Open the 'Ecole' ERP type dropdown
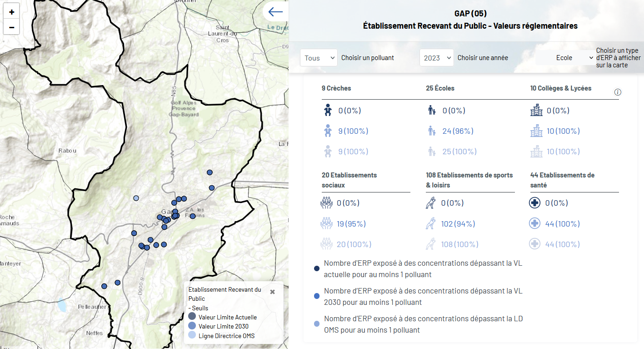Image resolution: width=644 pixels, height=349 pixels. [x=565, y=58]
